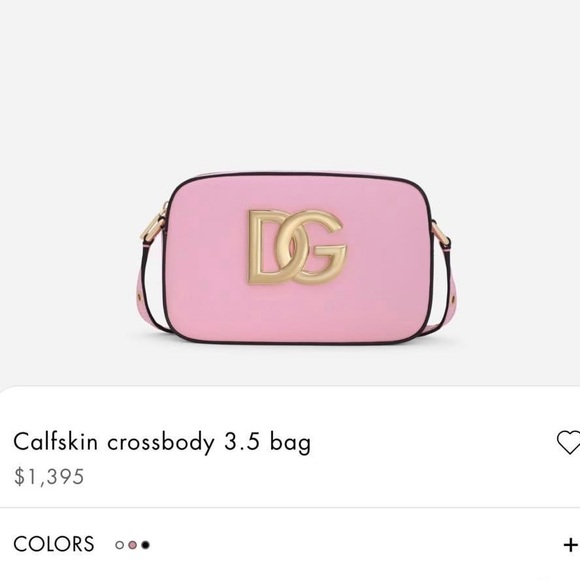Choose the pink color swatch
This screenshot has width=580, height=580.
132,545
